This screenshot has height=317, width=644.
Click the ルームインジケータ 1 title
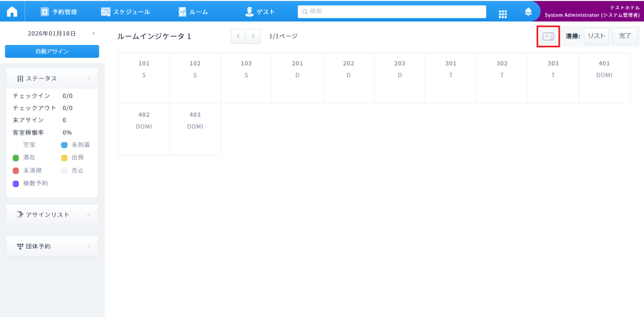pyautogui.click(x=155, y=36)
